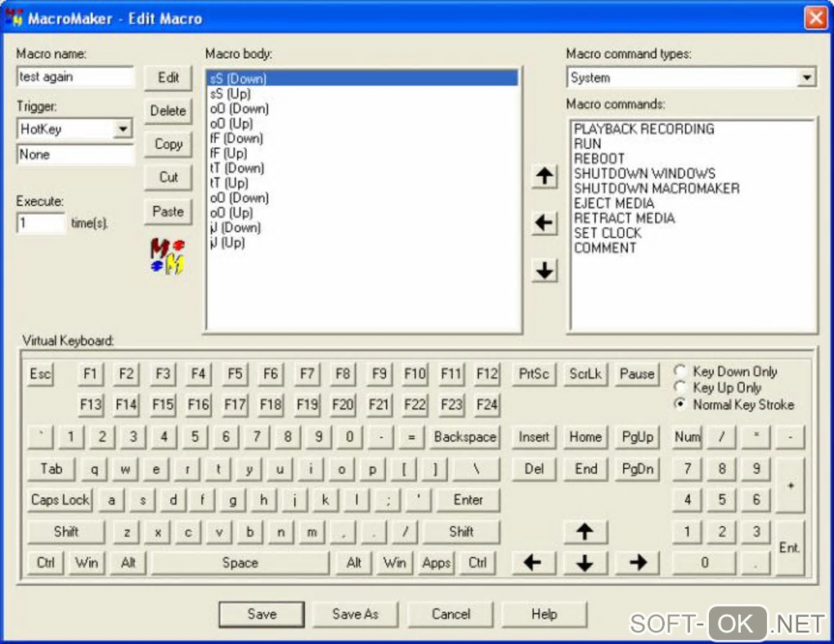The width and height of the screenshot is (834, 644).
Task: Move macro command down with down arrow button
Action: coord(544,271)
